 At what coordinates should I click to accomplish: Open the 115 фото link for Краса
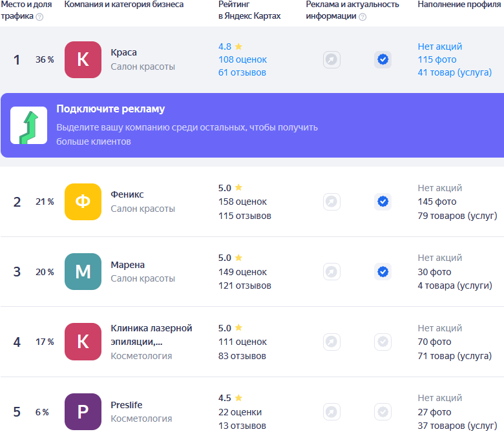437,59
